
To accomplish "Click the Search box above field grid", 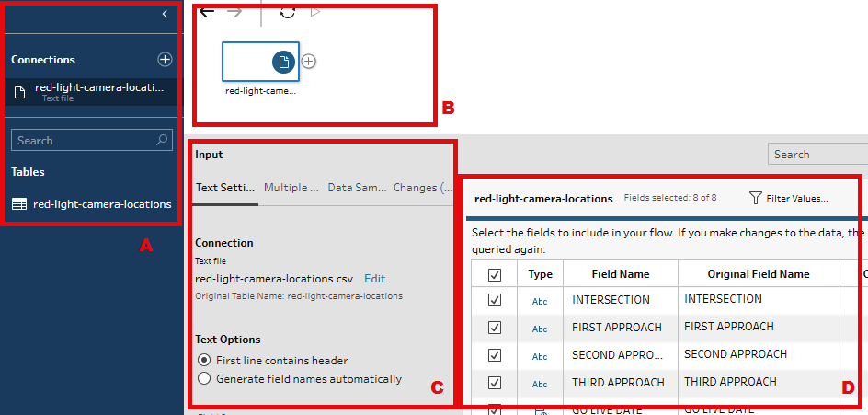I will click(817, 154).
